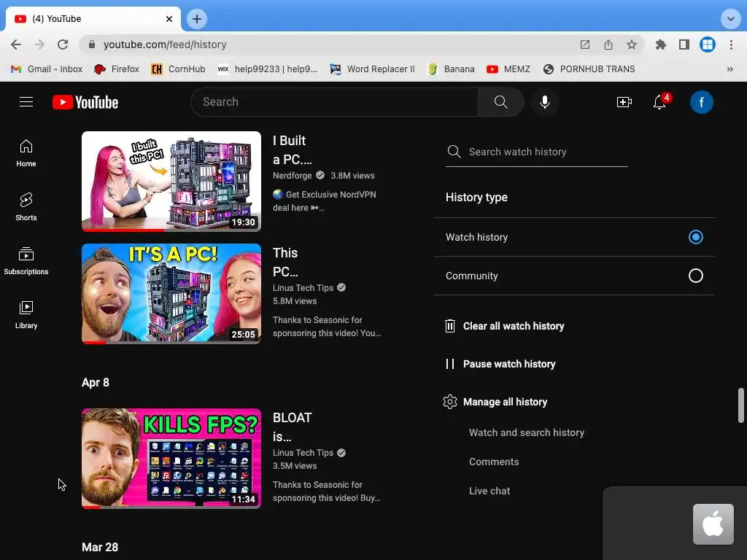Reload the page
Viewport: 747px width, 560px height.
pos(63,44)
